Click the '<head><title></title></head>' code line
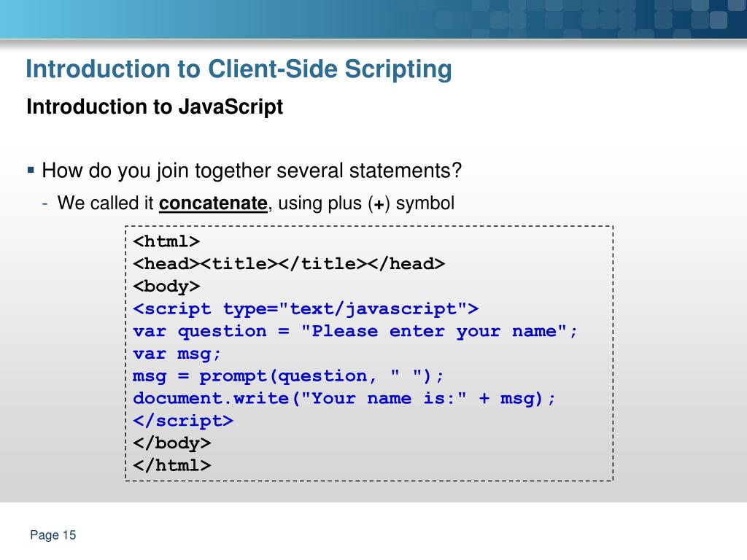Viewport: 747px width, 560px height. 289,264
